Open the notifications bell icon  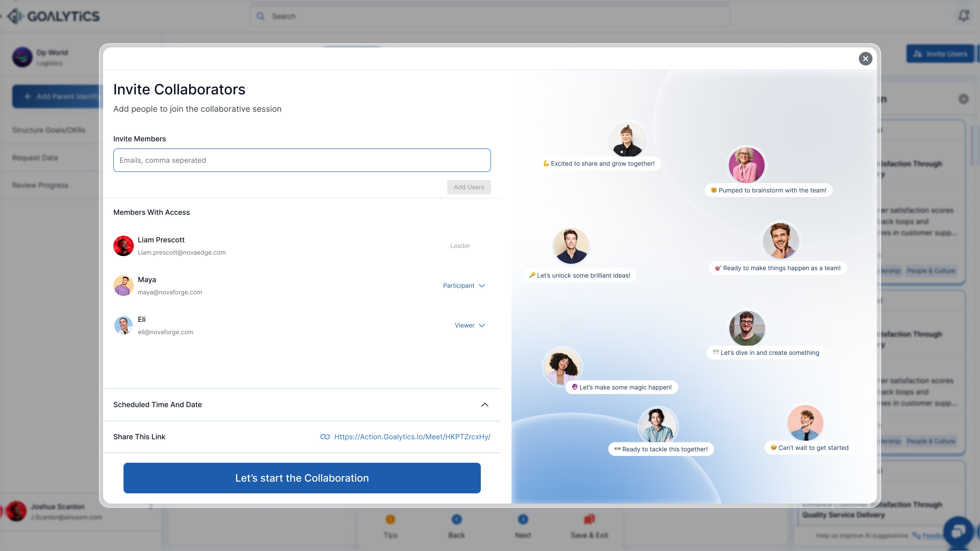pos(963,16)
